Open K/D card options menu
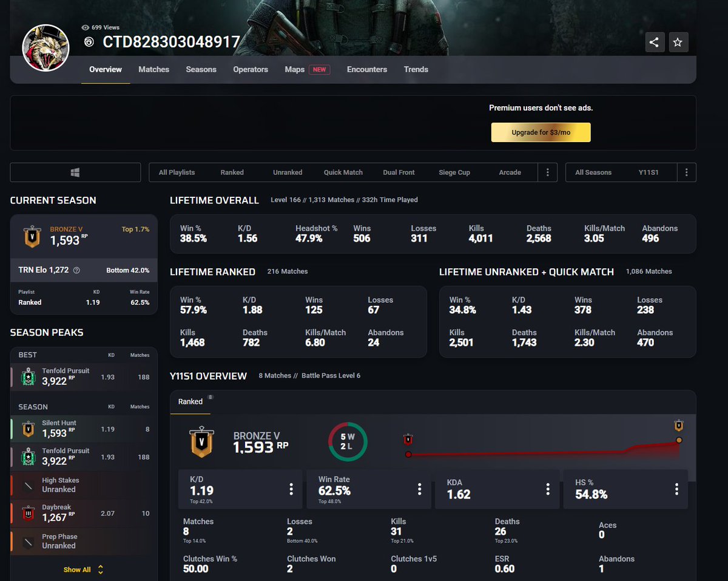 point(291,489)
